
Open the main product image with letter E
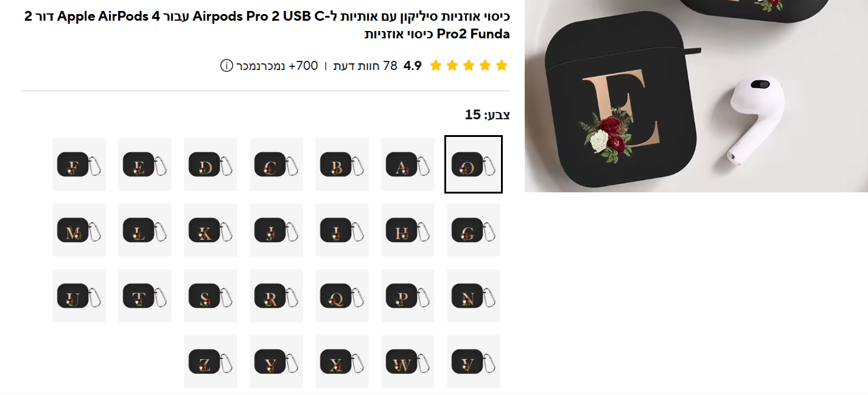[696, 96]
